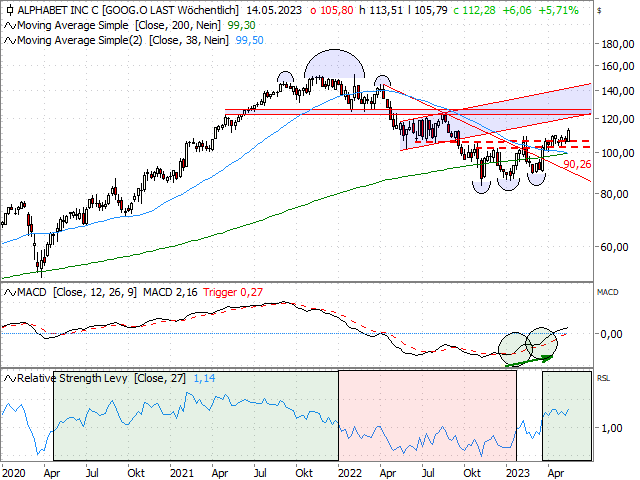Viewport: 640px width, 480px height.
Task: Click the Okt label just before 2021
Action: 136,473
